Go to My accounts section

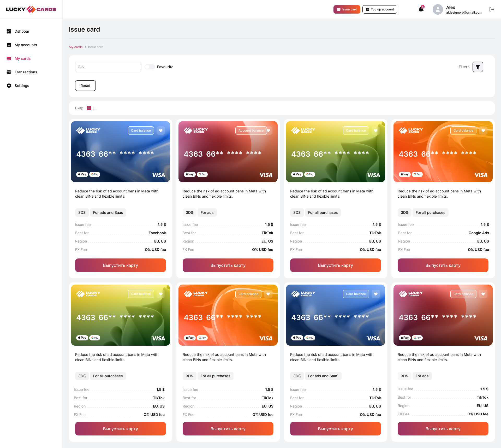[25, 45]
